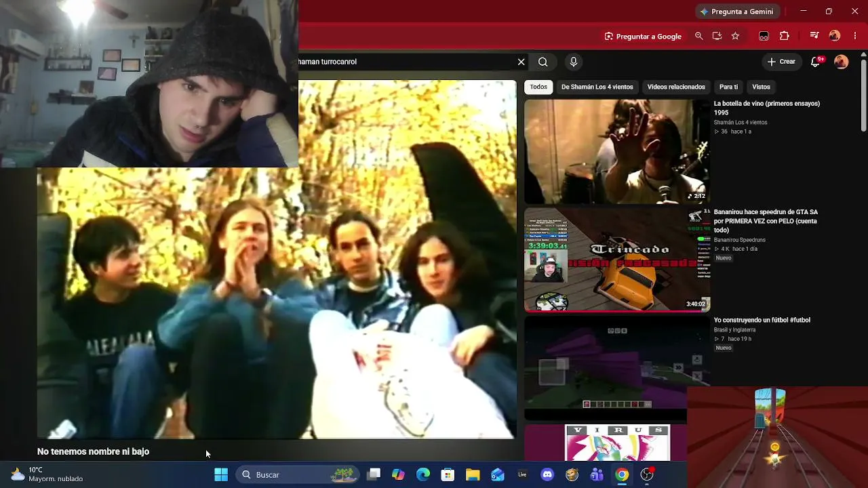
Task: Open the round cartoon-face taskbar app
Action: [572, 474]
